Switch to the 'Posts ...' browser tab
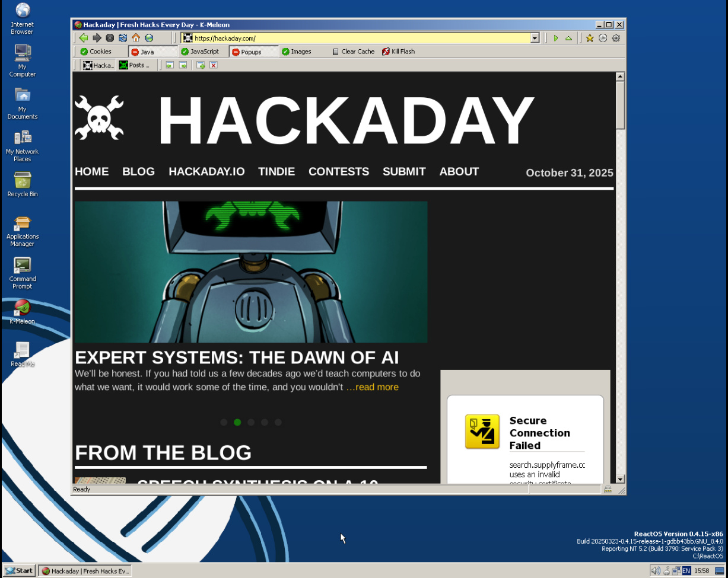 (134, 65)
